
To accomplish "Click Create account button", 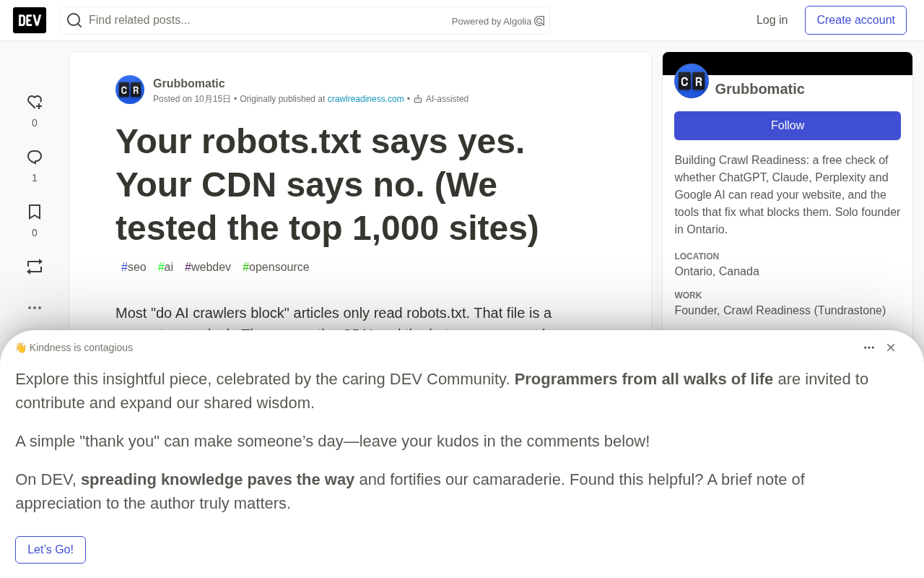I will tap(855, 20).
